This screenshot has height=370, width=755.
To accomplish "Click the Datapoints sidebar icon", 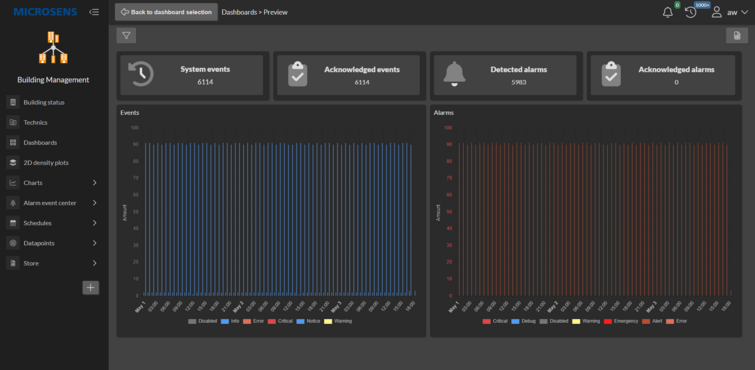I will (13, 243).
